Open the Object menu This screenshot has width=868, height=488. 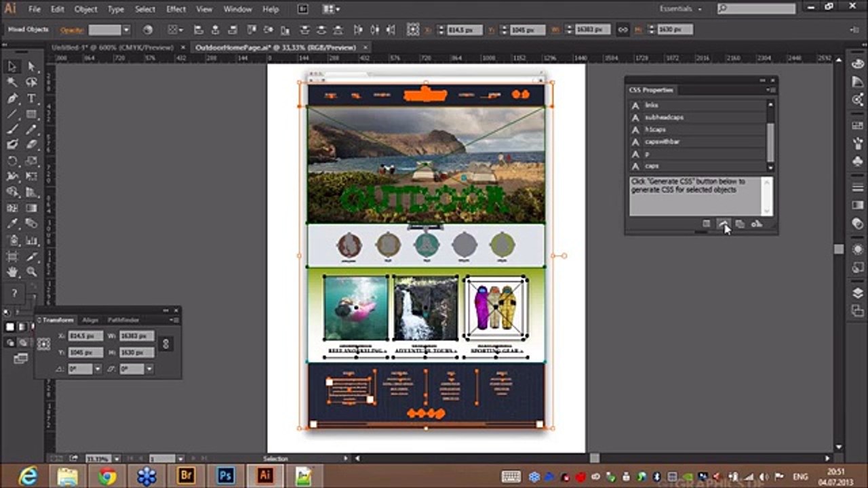point(86,9)
